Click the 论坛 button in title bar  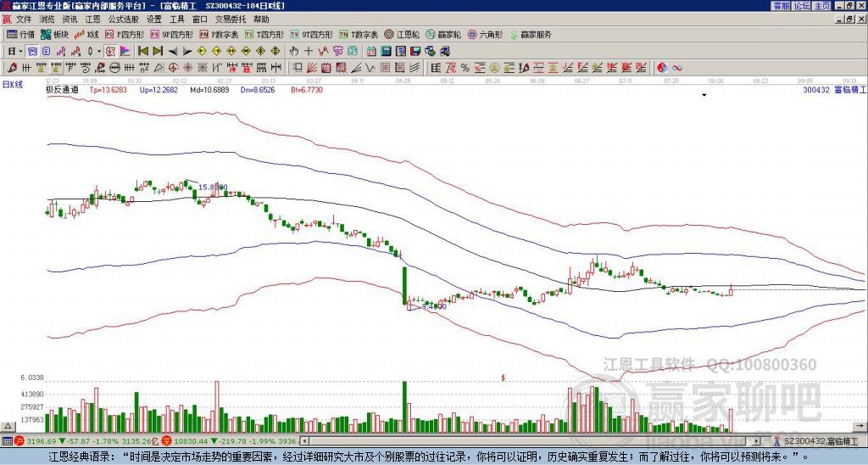(x=801, y=6)
